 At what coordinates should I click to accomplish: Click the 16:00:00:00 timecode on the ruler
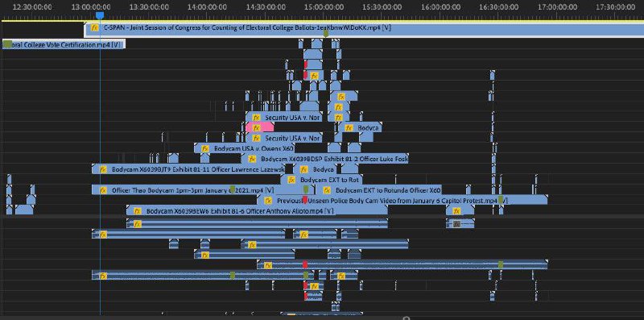pyautogui.click(x=440, y=7)
